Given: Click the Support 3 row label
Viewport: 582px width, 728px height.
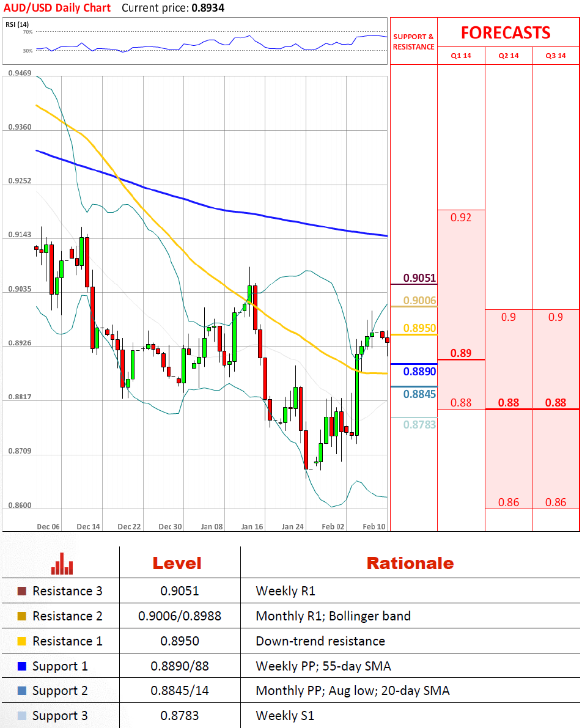Looking at the screenshot, I should (x=60, y=716).
